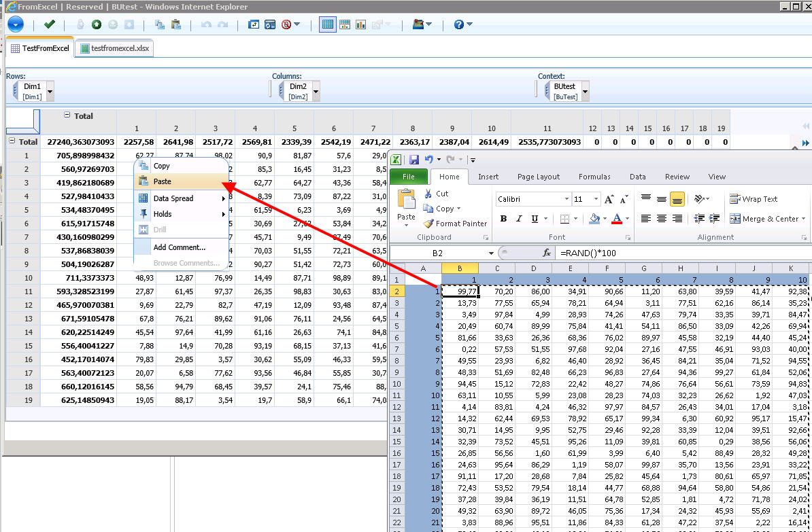Click the green checkmark commit icon
Image resolution: width=812 pixels, height=532 pixels.
pos(50,24)
